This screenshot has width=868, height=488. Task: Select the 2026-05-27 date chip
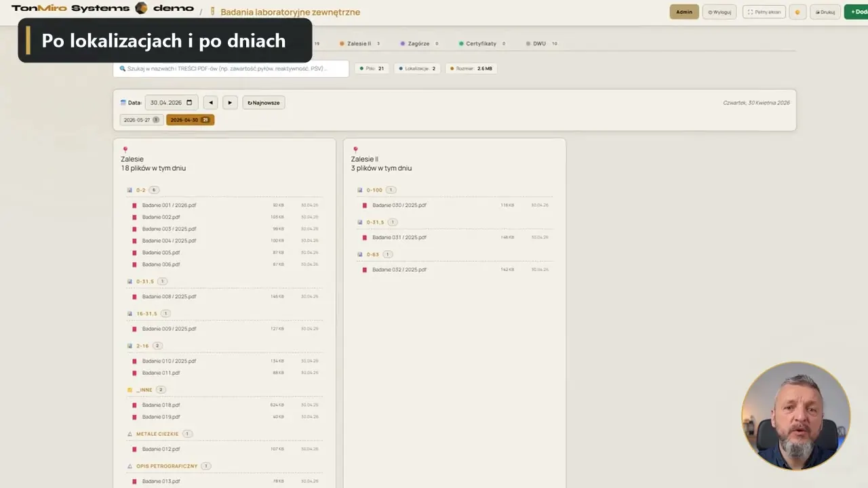click(141, 120)
